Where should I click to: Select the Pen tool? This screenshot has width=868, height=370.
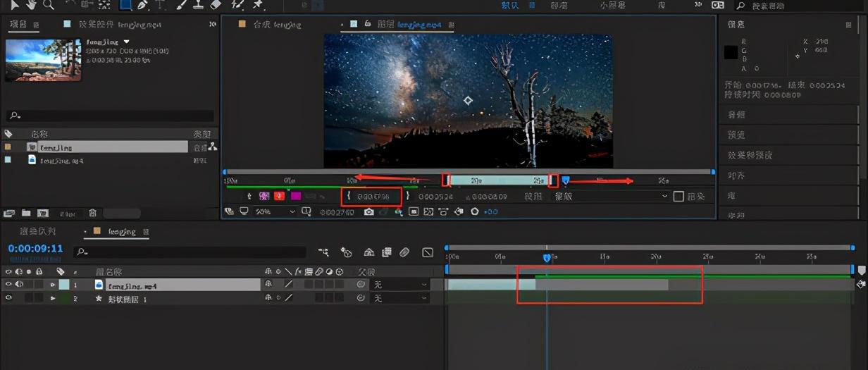pos(143,5)
